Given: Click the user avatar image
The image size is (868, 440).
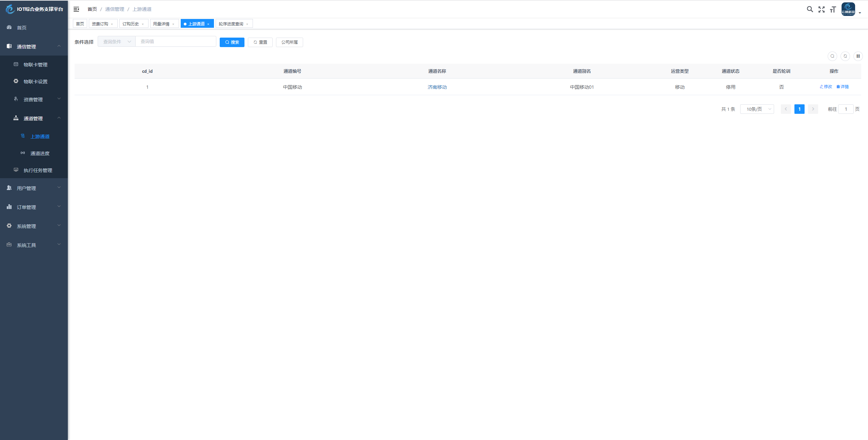Looking at the screenshot, I should (x=848, y=9).
